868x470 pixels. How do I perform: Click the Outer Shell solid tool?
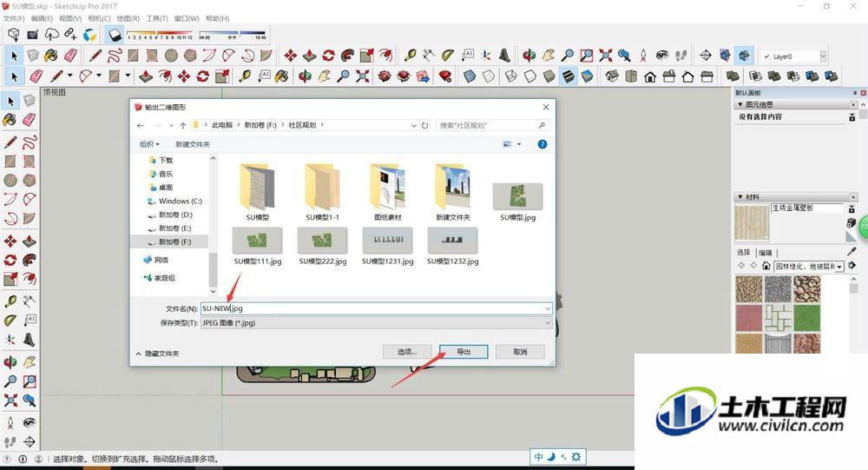click(x=733, y=76)
